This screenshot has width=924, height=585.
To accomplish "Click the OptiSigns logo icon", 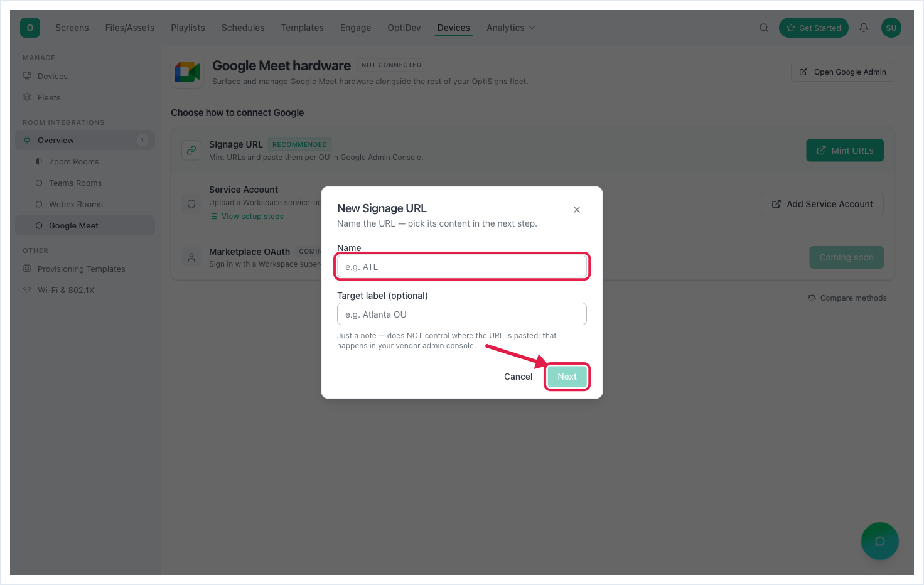I will click(x=30, y=28).
